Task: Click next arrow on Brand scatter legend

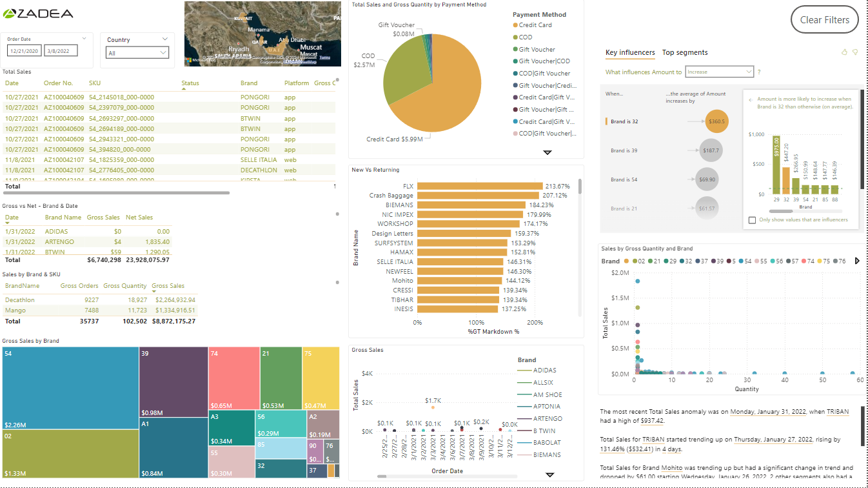Action: pos(857,261)
